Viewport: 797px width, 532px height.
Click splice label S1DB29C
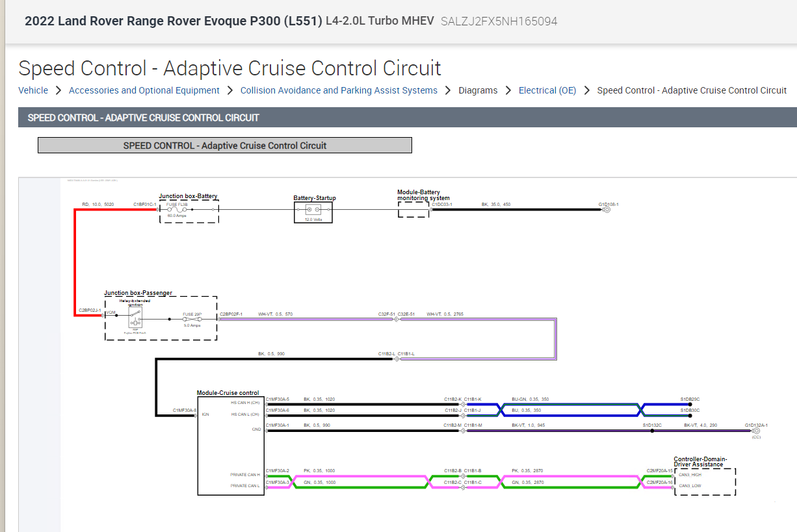point(690,399)
